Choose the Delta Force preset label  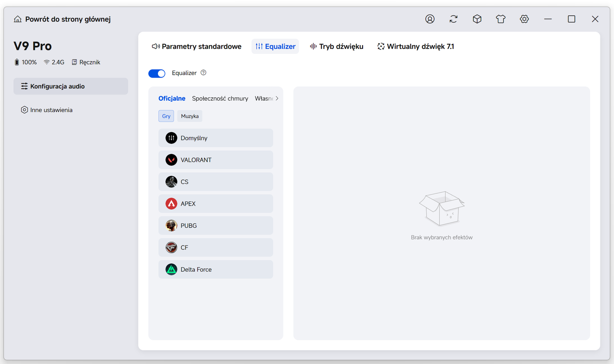point(196,270)
